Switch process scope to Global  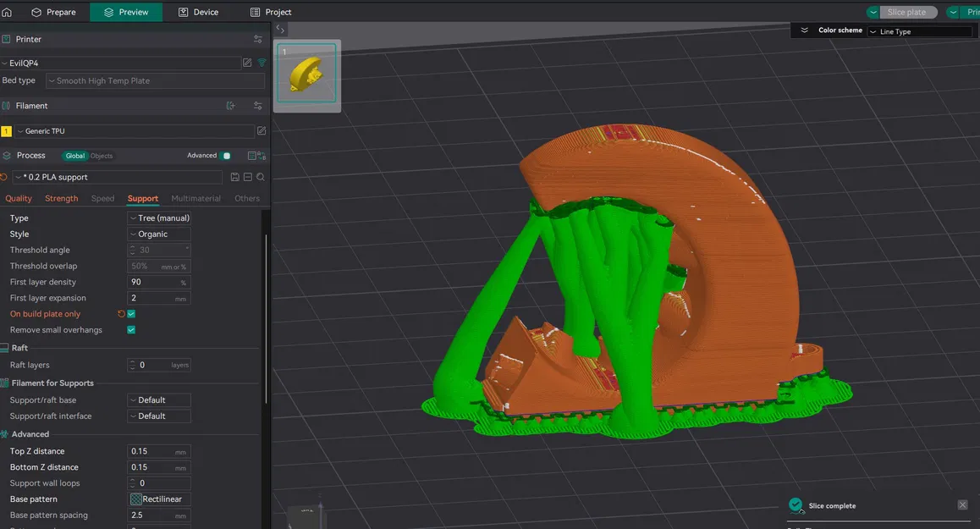[x=75, y=156]
